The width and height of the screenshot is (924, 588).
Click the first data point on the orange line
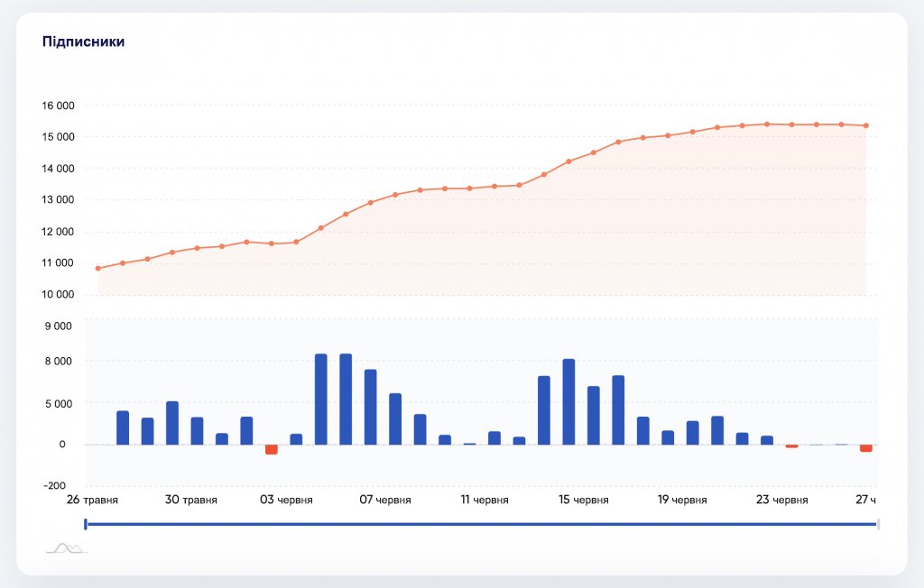(97, 268)
